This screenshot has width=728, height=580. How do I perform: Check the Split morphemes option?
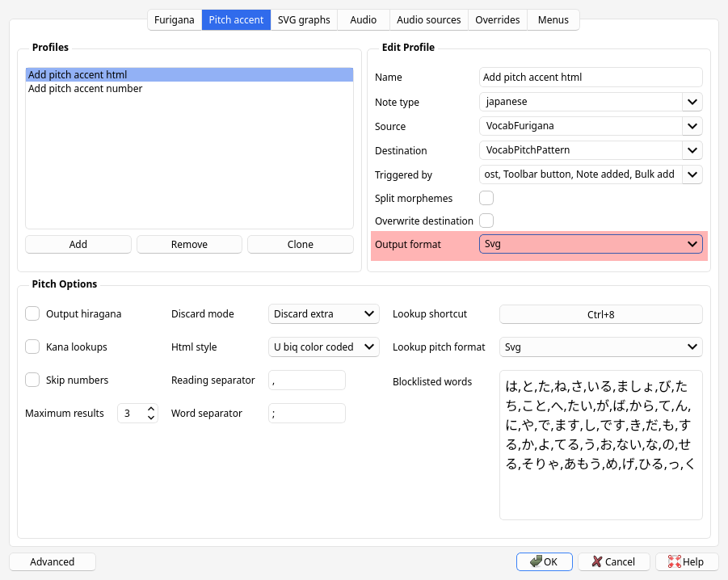pos(486,198)
